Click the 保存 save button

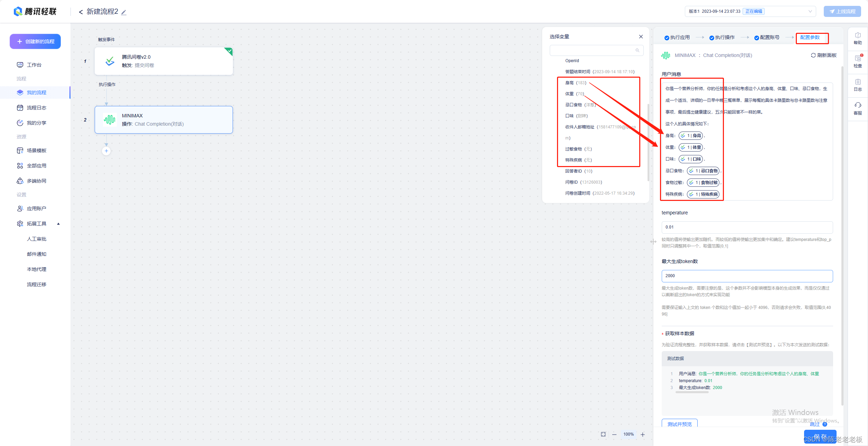pyautogui.click(x=820, y=436)
